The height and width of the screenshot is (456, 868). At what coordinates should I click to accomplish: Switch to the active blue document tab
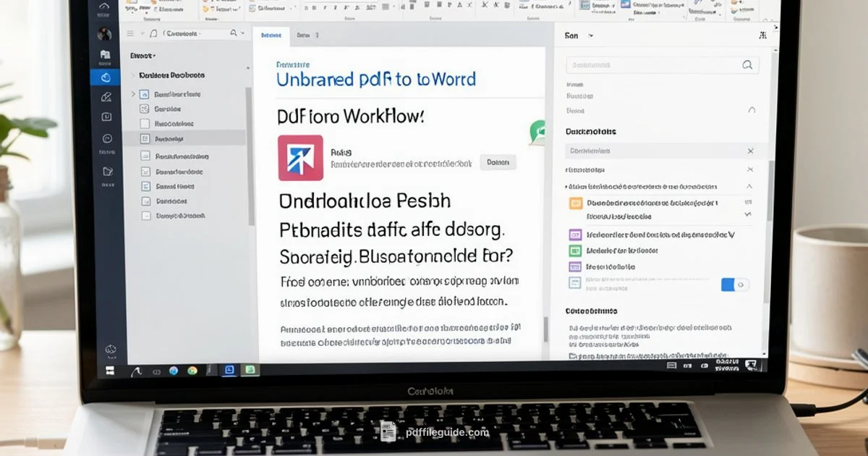tap(272, 34)
